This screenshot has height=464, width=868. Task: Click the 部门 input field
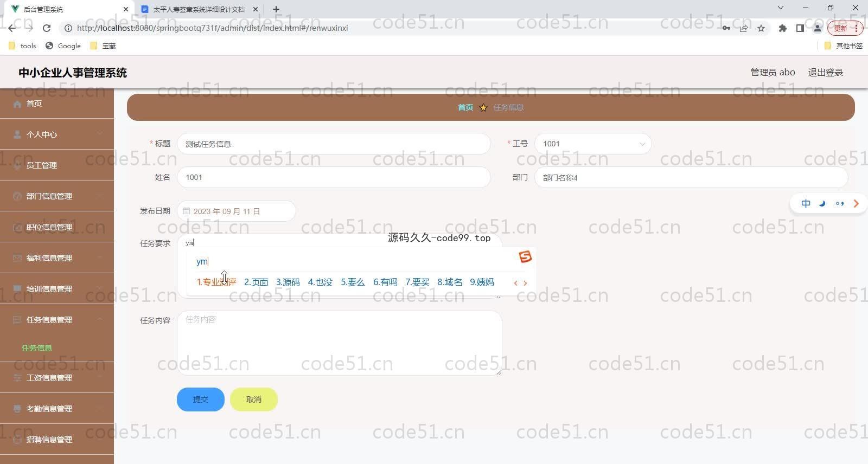click(x=691, y=178)
